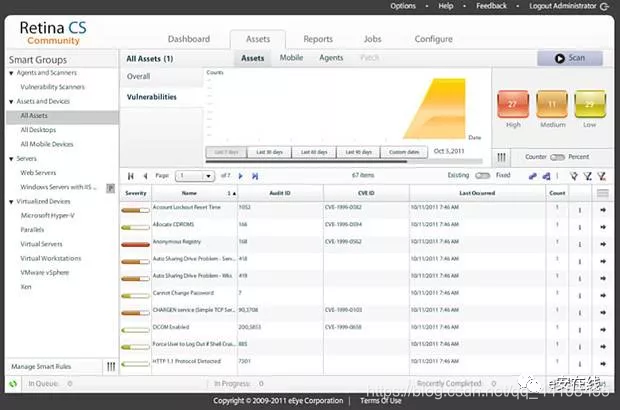This screenshot has height=410, width=620.
Task: Open the Feedback link
Action: coord(491,6)
